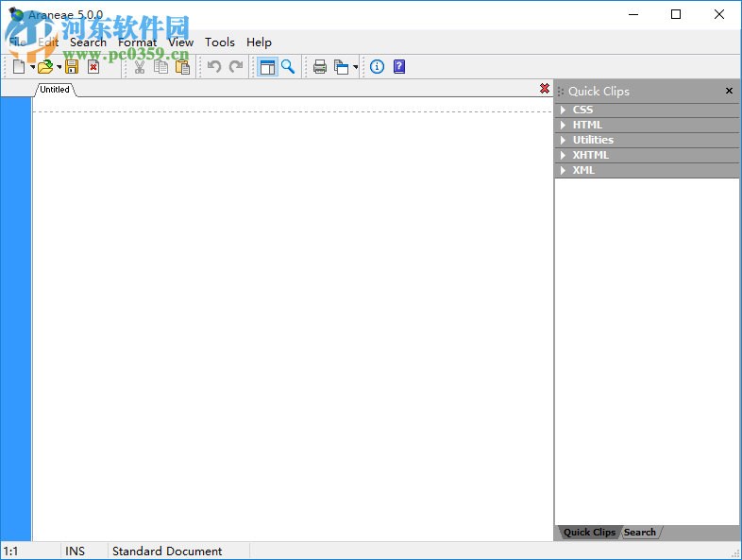Click the Paste clipboard icon
Viewport: 742px width, 560px height.
click(x=182, y=67)
